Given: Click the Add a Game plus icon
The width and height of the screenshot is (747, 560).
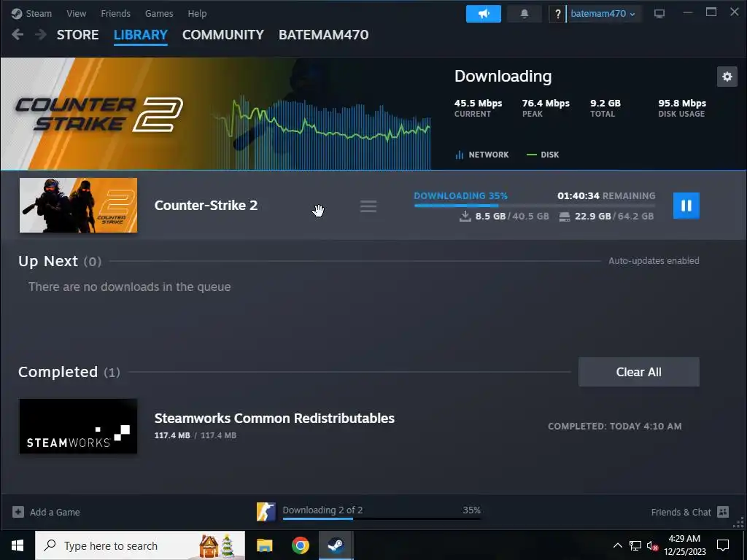Looking at the screenshot, I should point(18,512).
